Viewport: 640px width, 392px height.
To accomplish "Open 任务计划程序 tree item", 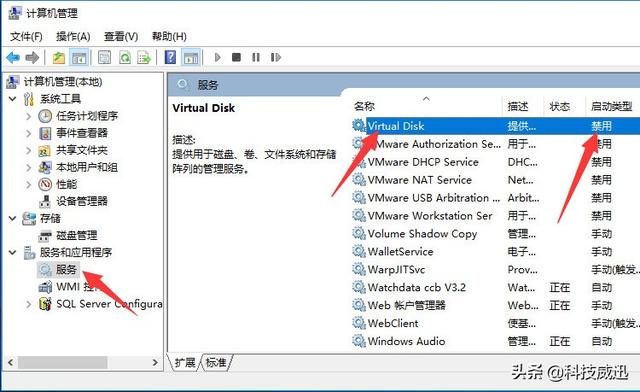I will pyautogui.click(x=87, y=116).
